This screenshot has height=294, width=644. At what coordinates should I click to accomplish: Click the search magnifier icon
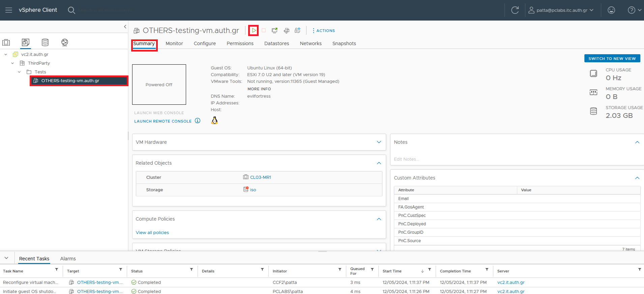(x=71, y=10)
